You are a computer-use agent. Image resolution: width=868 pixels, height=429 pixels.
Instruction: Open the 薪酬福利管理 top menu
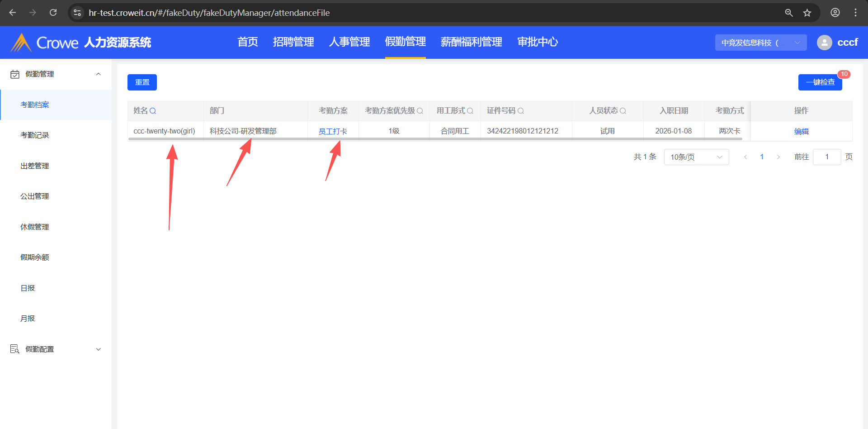pos(472,42)
